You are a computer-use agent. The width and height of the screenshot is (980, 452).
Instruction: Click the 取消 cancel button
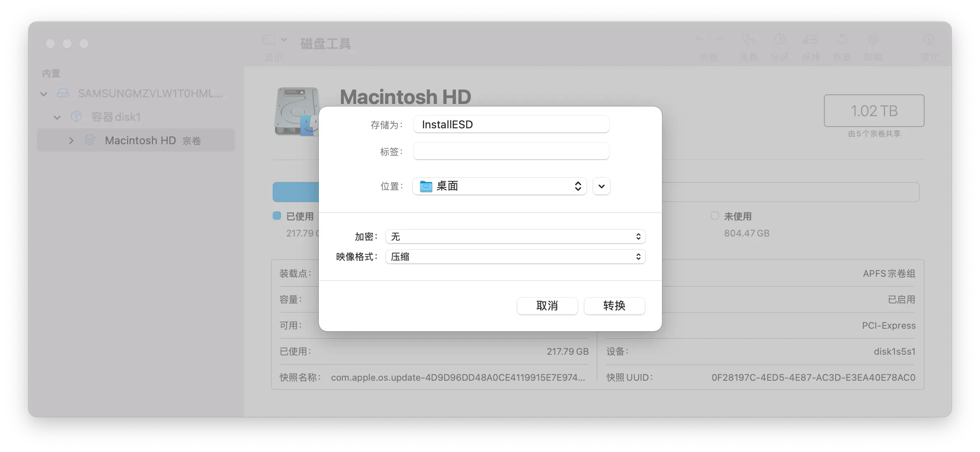(547, 306)
